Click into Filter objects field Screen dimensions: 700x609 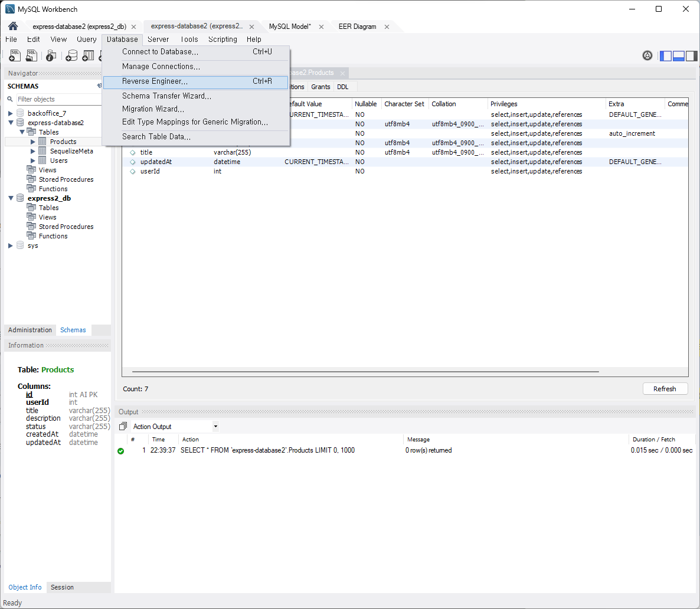pos(59,99)
